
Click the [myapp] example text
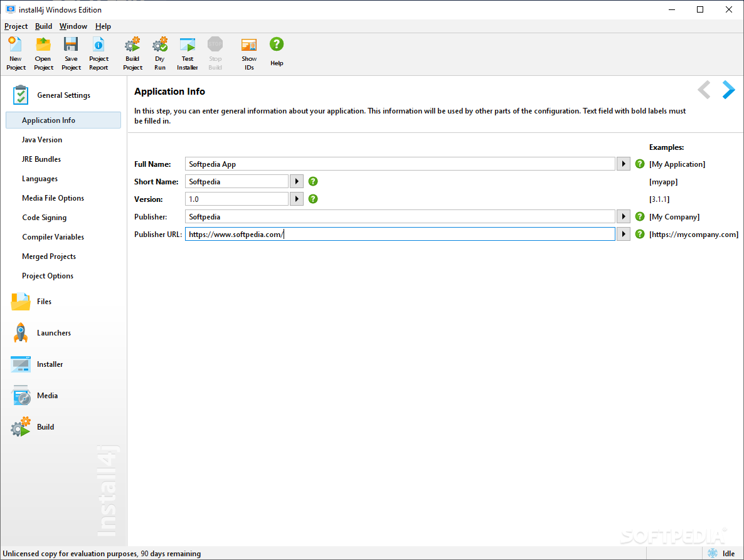tap(663, 182)
